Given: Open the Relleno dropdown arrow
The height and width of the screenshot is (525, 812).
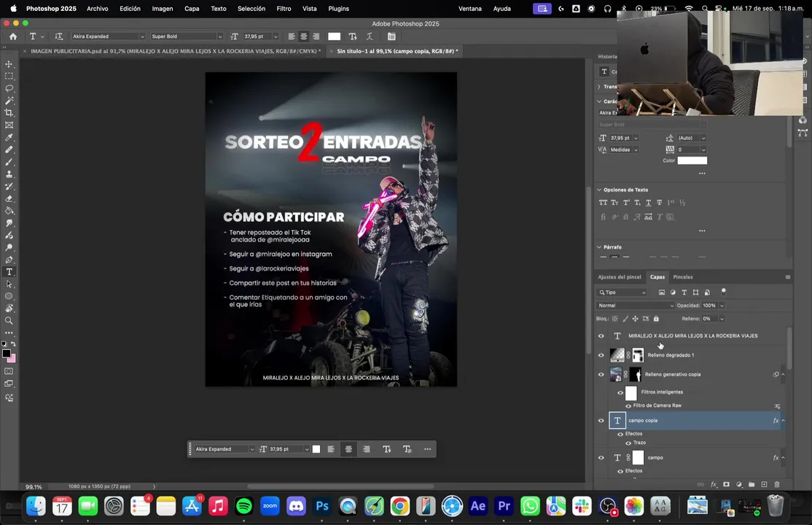Looking at the screenshot, I should [722, 319].
